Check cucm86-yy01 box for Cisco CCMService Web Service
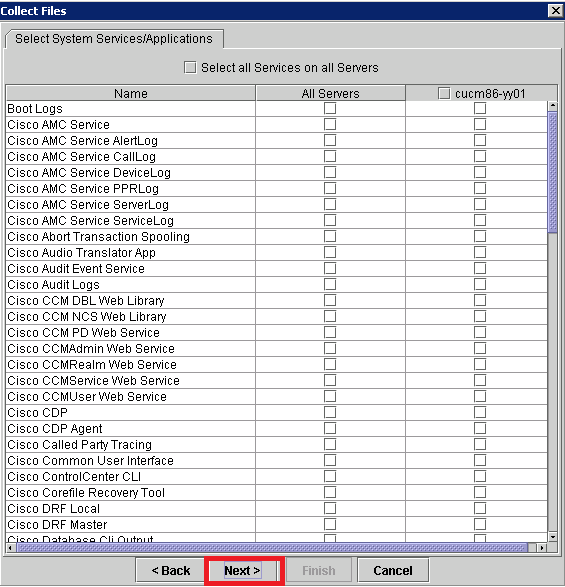Viewport: 565px width, 587px height. 480,380
